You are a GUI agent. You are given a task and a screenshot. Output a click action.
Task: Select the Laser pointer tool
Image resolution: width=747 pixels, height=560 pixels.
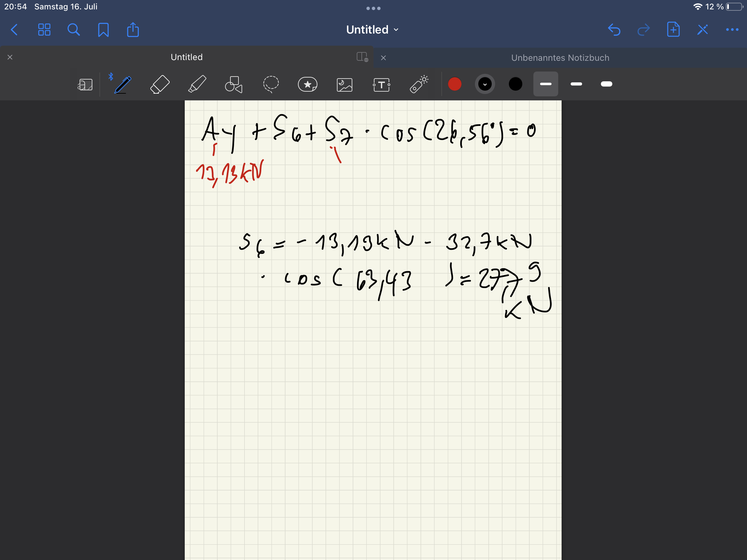pyautogui.click(x=419, y=84)
